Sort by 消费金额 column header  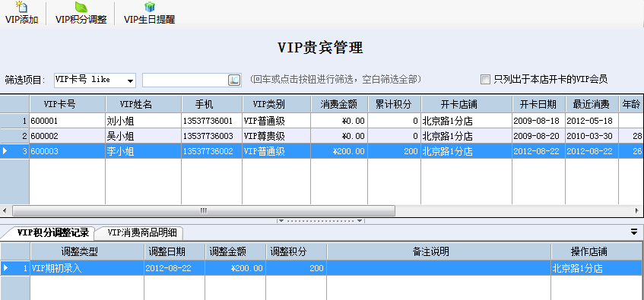(x=339, y=104)
